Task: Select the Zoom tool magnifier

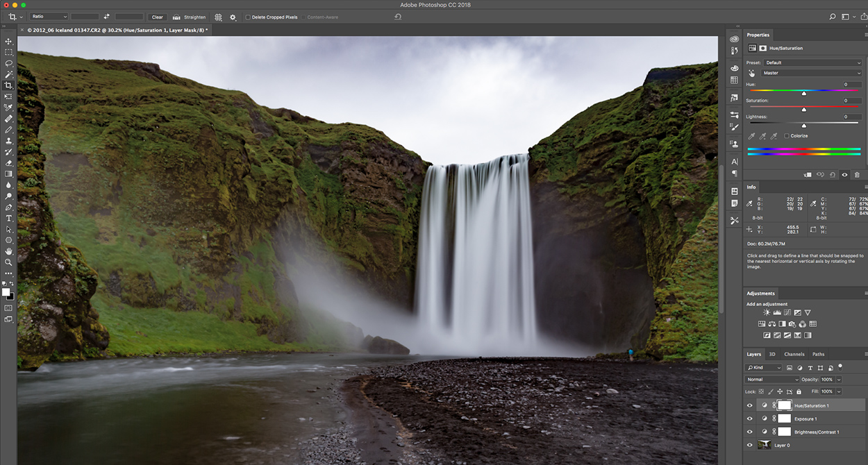Action: pos(8,262)
